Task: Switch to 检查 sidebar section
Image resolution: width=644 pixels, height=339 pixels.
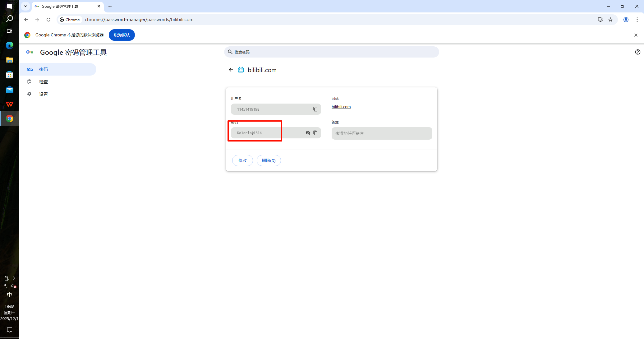Action: (44, 82)
